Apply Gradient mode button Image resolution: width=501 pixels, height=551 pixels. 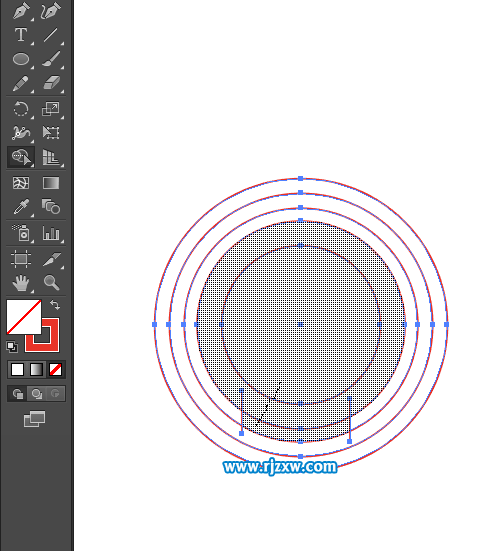tap(37, 370)
